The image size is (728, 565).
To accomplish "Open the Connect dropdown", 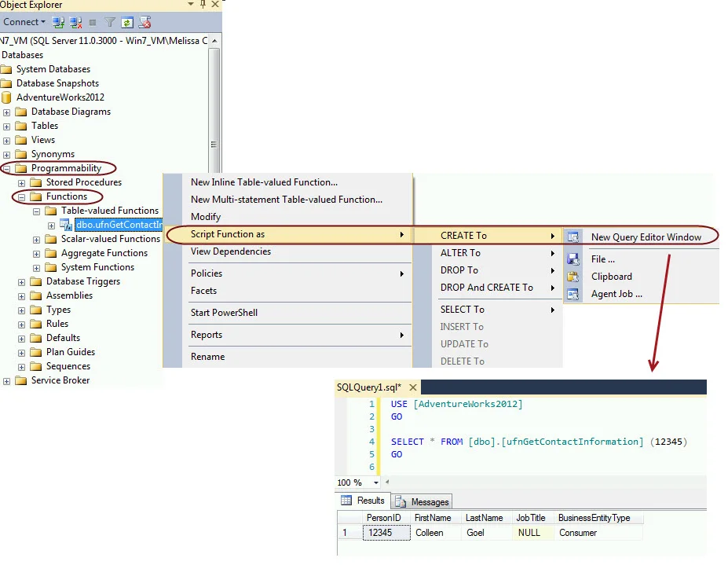I will pyautogui.click(x=24, y=22).
